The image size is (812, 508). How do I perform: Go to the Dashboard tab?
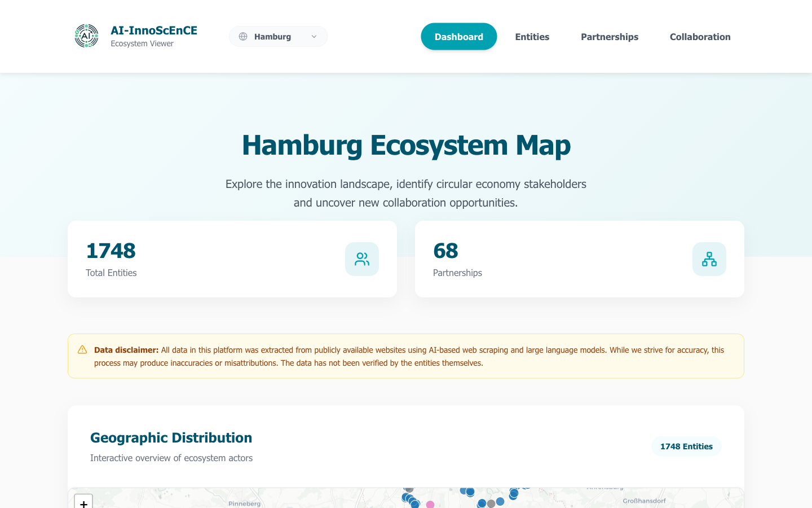pos(459,37)
